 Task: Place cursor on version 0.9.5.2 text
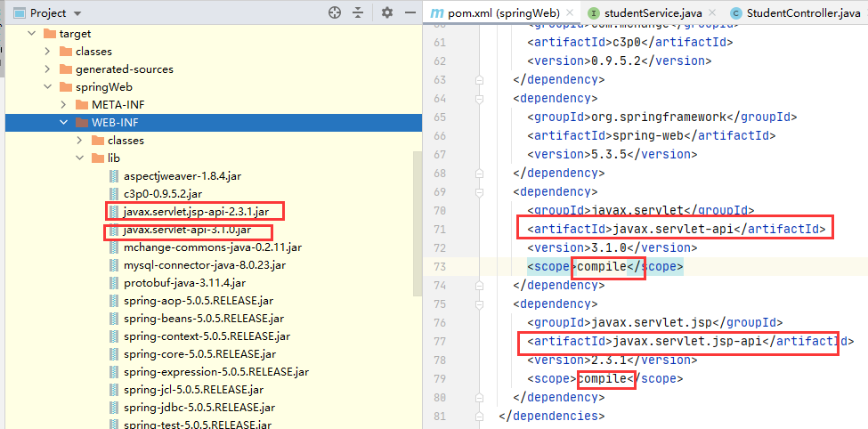pos(616,61)
